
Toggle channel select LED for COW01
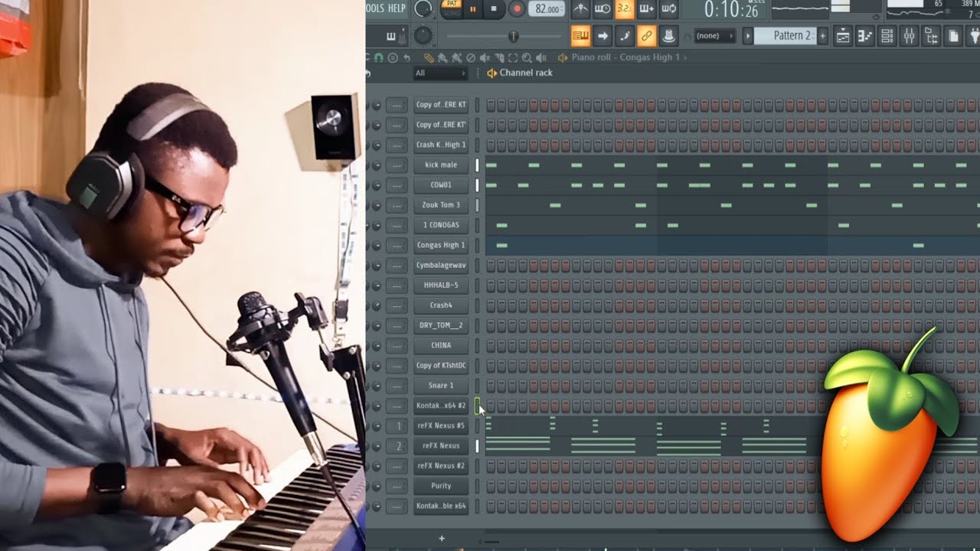coord(477,184)
